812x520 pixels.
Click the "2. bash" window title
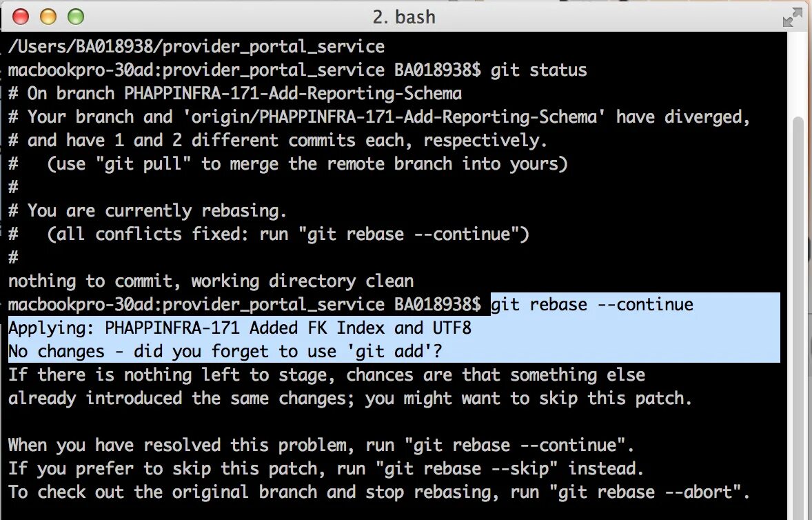coord(404,17)
